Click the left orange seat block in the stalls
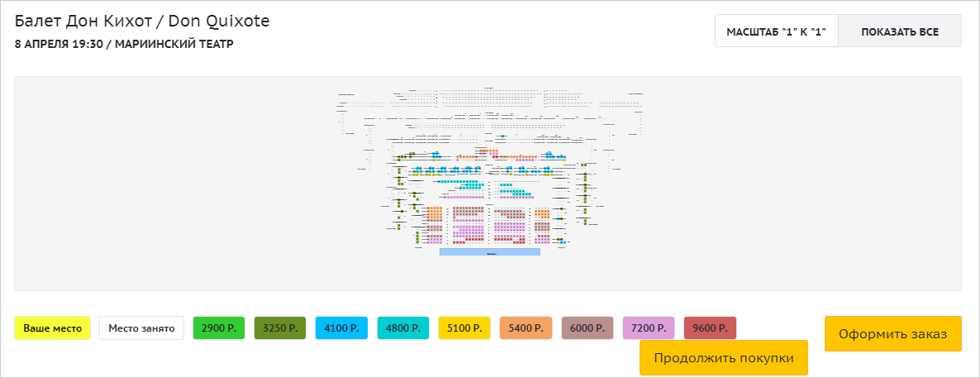Screen dimensions: 980x378 click(434, 213)
